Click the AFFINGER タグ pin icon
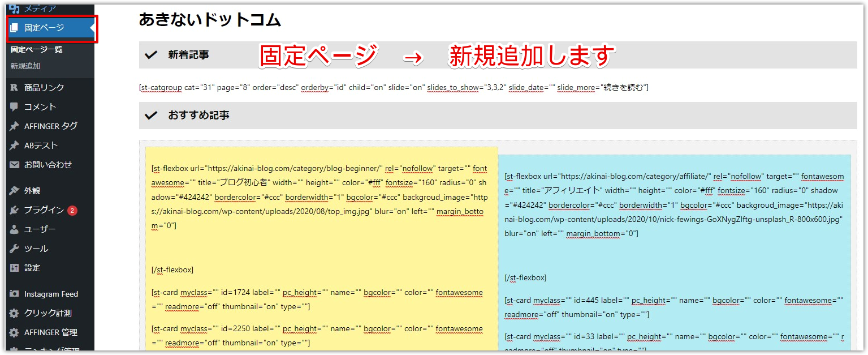This screenshot has width=868, height=355. 14,126
